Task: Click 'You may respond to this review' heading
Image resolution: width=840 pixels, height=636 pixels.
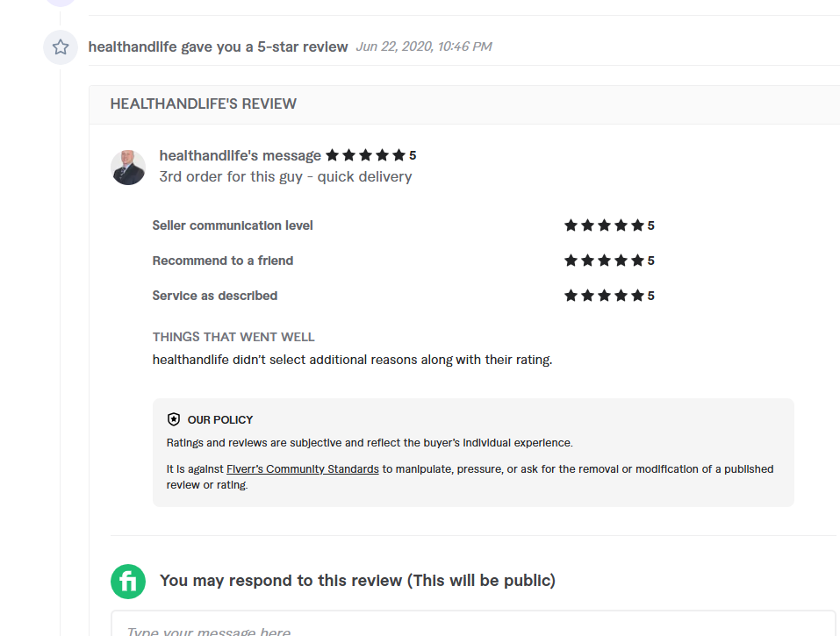Action: point(357,581)
